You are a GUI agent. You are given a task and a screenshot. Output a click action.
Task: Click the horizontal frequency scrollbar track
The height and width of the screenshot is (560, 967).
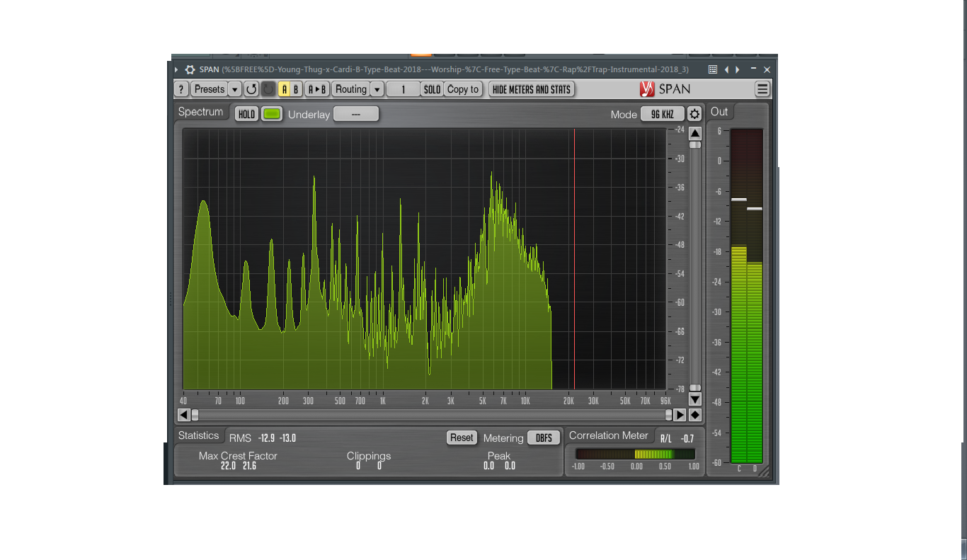(x=431, y=415)
